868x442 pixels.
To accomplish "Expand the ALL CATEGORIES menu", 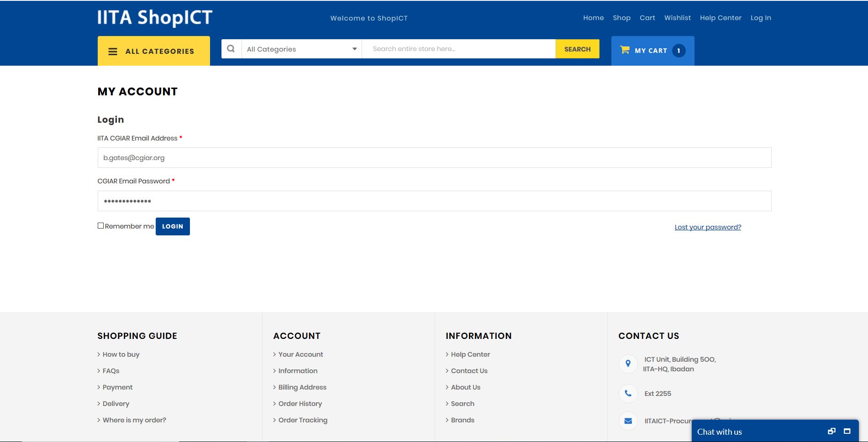I will (x=154, y=51).
